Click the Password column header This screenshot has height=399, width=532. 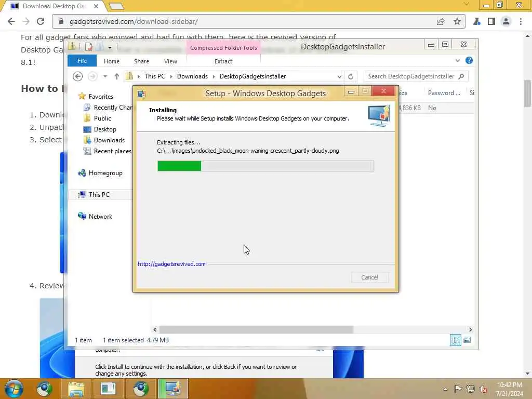click(444, 93)
